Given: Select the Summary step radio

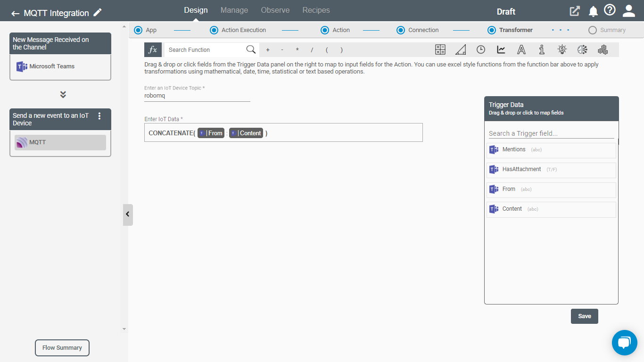Looking at the screenshot, I should pyautogui.click(x=593, y=30).
